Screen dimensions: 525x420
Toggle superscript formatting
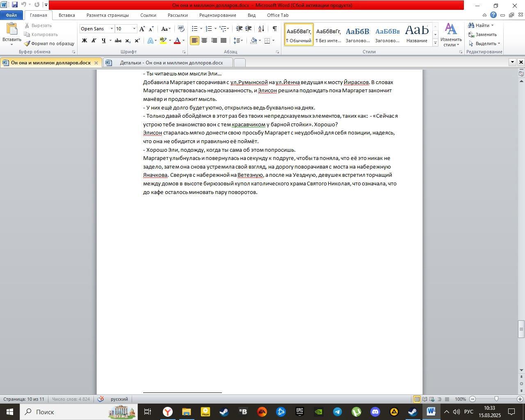pyautogui.click(x=137, y=41)
